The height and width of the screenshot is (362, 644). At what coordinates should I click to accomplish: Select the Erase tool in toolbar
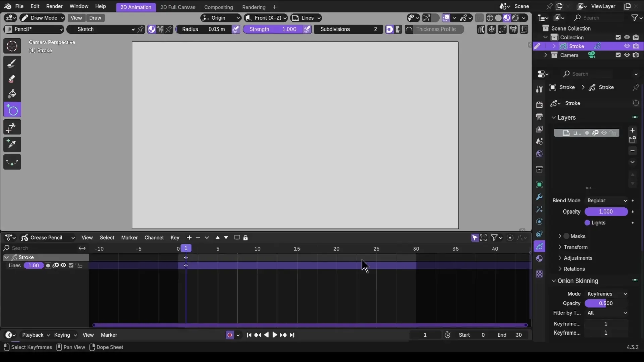[12, 79]
